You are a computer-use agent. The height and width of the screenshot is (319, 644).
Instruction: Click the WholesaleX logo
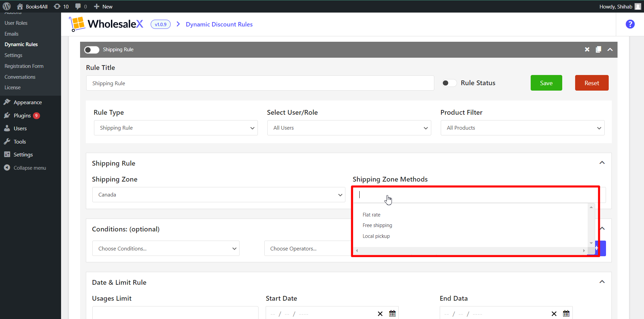(106, 24)
